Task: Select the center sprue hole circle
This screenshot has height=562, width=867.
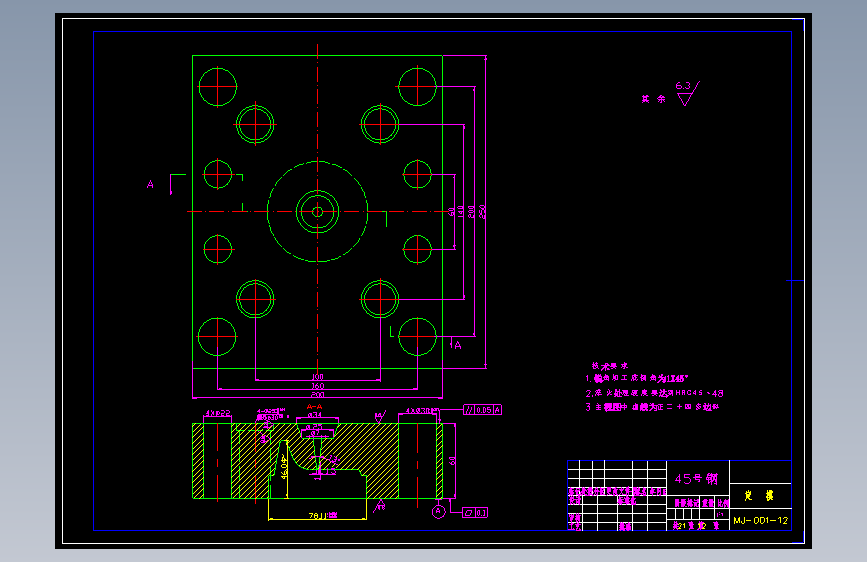Action: pos(317,212)
